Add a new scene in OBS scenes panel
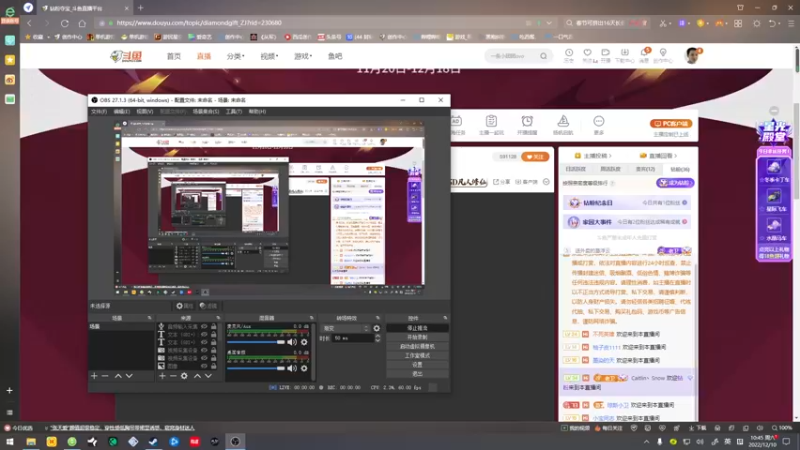The width and height of the screenshot is (800, 450). (94, 376)
